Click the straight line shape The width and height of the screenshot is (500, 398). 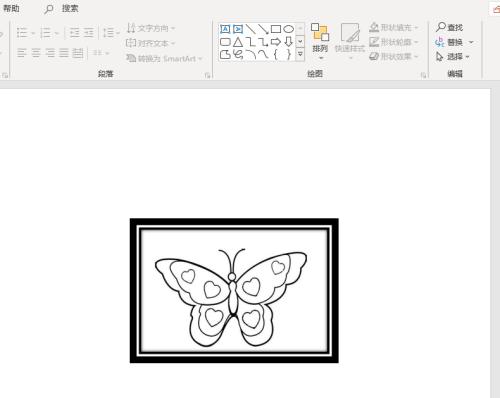[250, 29]
